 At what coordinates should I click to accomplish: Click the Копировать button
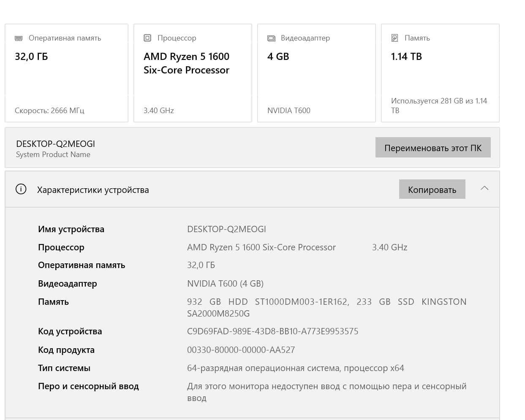click(432, 189)
